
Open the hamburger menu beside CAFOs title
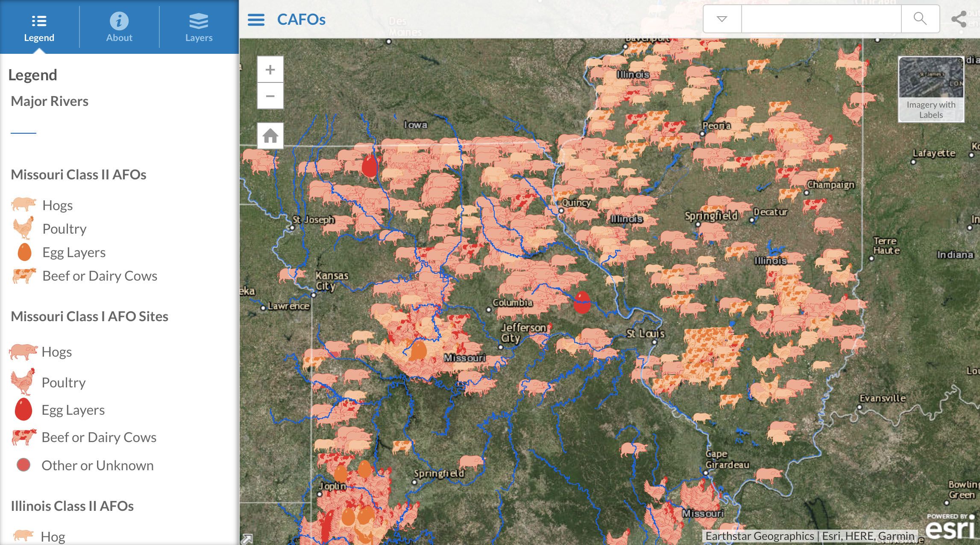click(x=255, y=20)
